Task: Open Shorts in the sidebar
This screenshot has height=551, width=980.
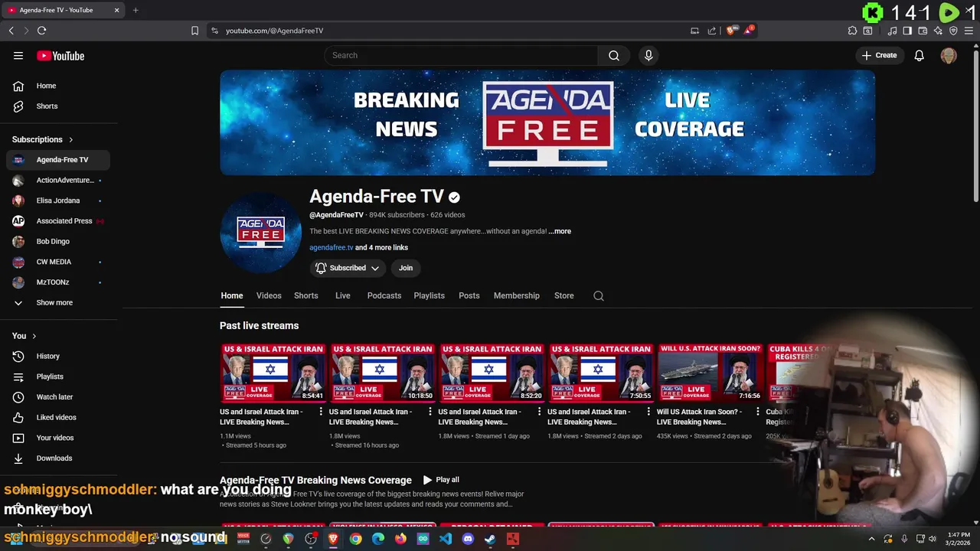Action: [x=59, y=106]
